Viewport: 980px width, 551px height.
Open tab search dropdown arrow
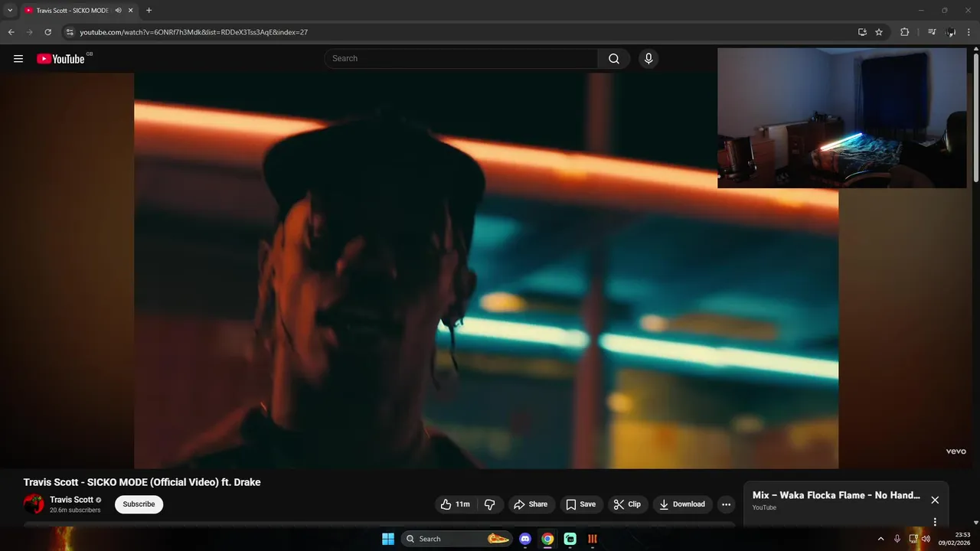[x=9, y=11]
